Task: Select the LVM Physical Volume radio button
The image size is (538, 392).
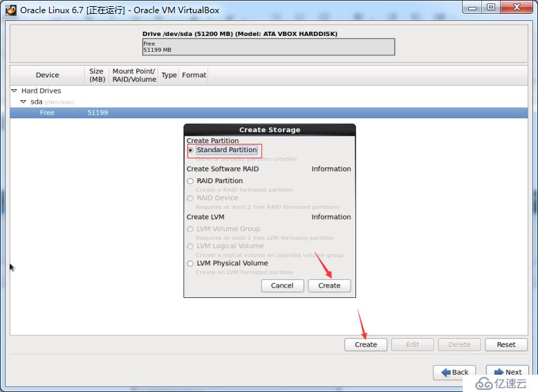Action: pos(190,263)
